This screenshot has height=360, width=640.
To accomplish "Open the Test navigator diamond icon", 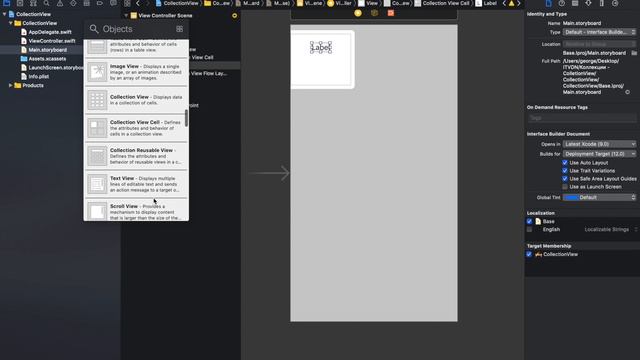I will click(x=73, y=3).
